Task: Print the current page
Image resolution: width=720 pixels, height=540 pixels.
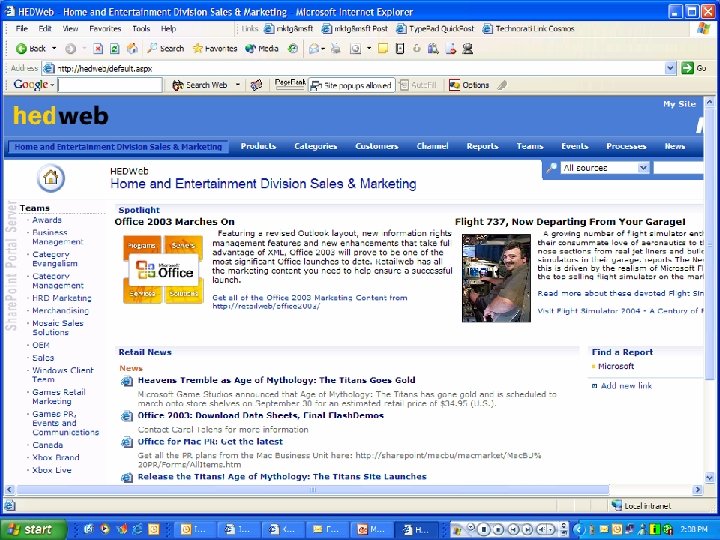Action: tap(336, 48)
